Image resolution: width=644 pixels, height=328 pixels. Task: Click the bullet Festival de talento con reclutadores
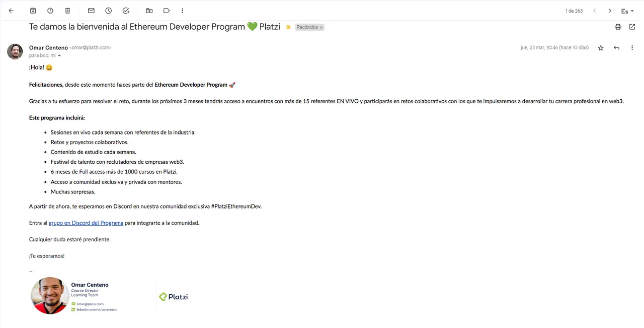(x=117, y=162)
